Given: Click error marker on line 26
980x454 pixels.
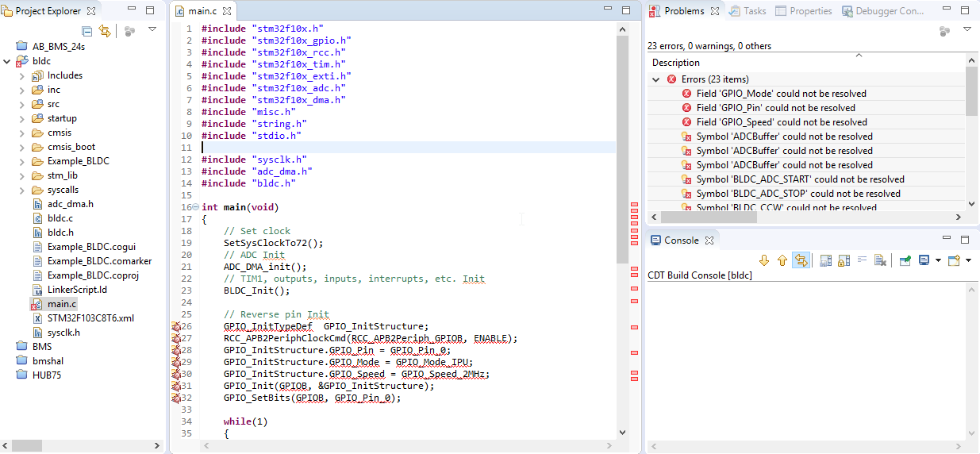Looking at the screenshot, I should click(176, 326).
